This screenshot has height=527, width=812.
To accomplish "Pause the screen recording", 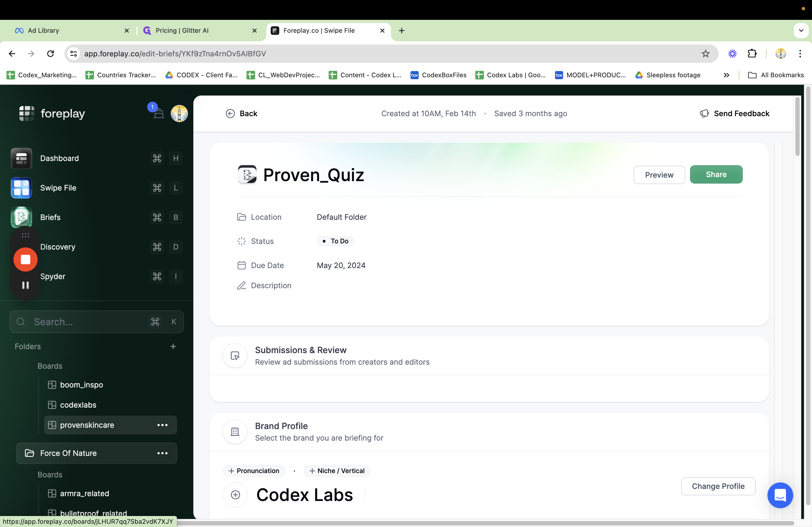I will [x=25, y=285].
